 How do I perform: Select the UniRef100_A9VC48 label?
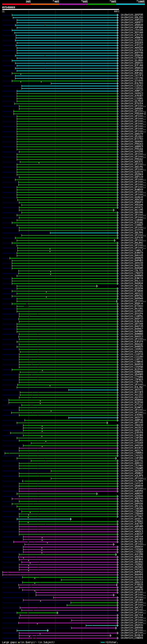pos(132,200)
